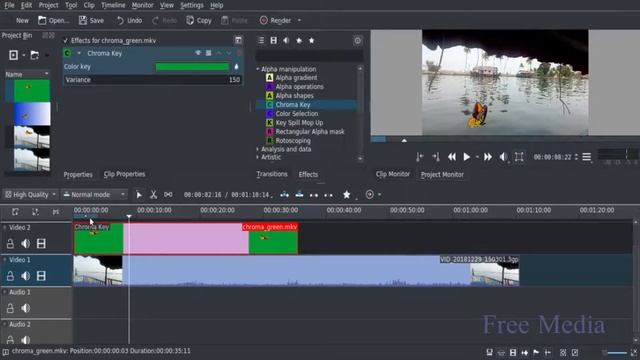Viewport: 640px width, 360px height.
Task: Fast forward the project monitor
Action: (488, 157)
